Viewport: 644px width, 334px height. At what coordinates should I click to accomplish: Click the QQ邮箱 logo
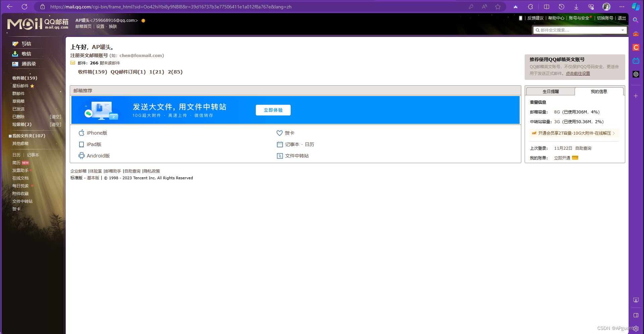(38, 23)
